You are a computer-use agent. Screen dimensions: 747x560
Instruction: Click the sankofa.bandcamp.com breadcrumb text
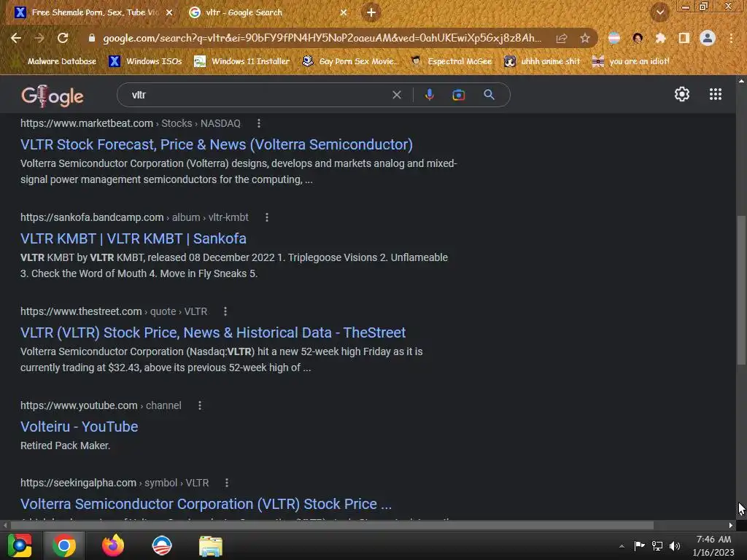pos(134,217)
